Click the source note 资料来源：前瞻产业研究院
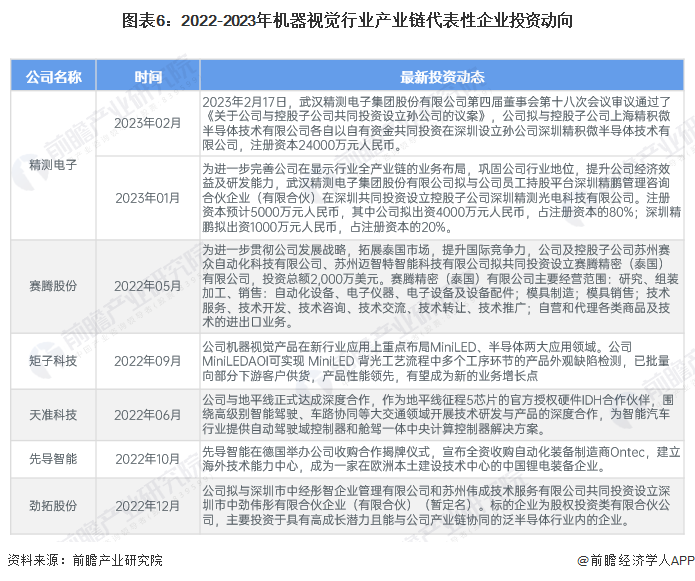695x581 pixels. click(x=85, y=560)
